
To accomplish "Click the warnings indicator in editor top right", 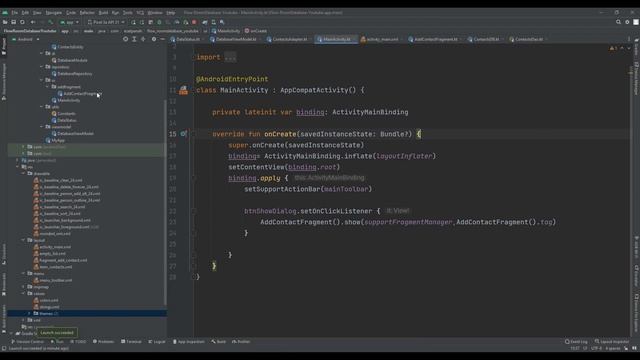I will click(613, 48).
